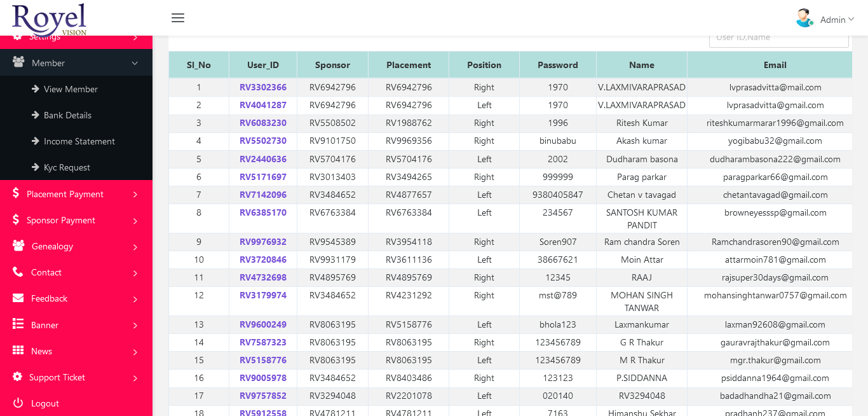The width and height of the screenshot is (868, 416).
Task: Click the gear icon beside Support Ticket
Action: pos(17,377)
